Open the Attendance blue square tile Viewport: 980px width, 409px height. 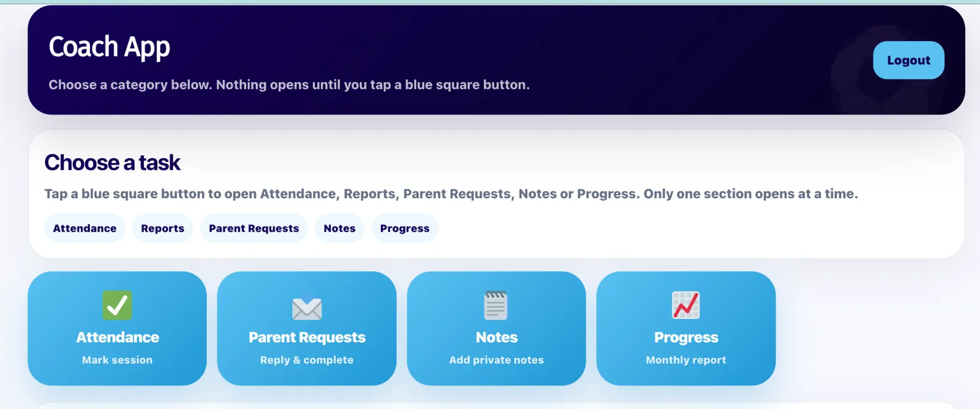[x=117, y=329]
